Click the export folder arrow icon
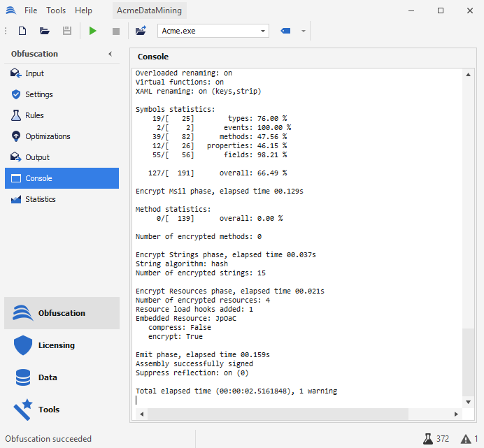The width and height of the screenshot is (484, 448). click(x=141, y=31)
